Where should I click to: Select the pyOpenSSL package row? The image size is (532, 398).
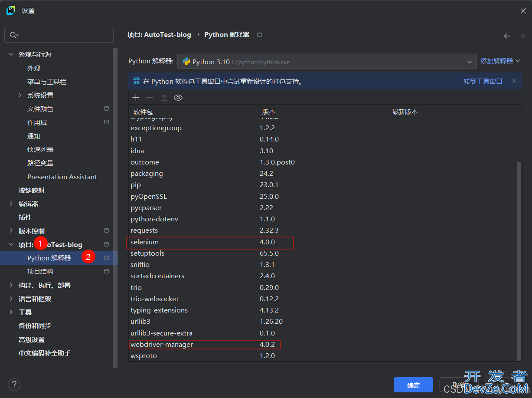323,196
